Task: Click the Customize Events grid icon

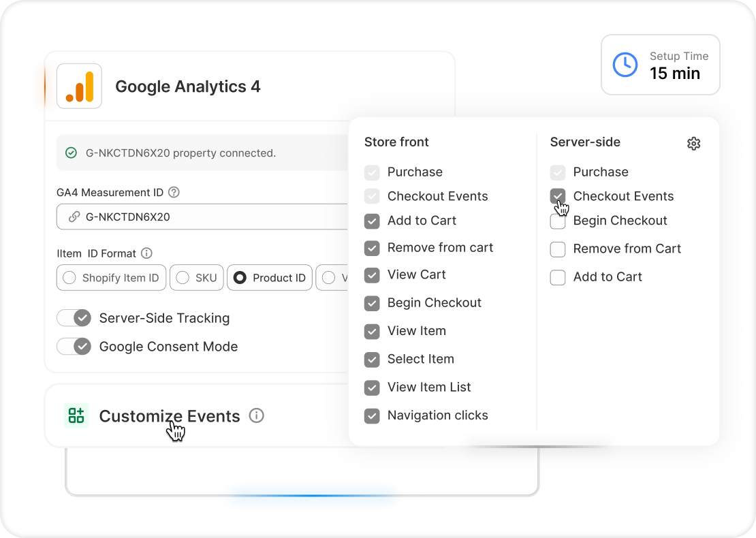Action: (x=76, y=415)
